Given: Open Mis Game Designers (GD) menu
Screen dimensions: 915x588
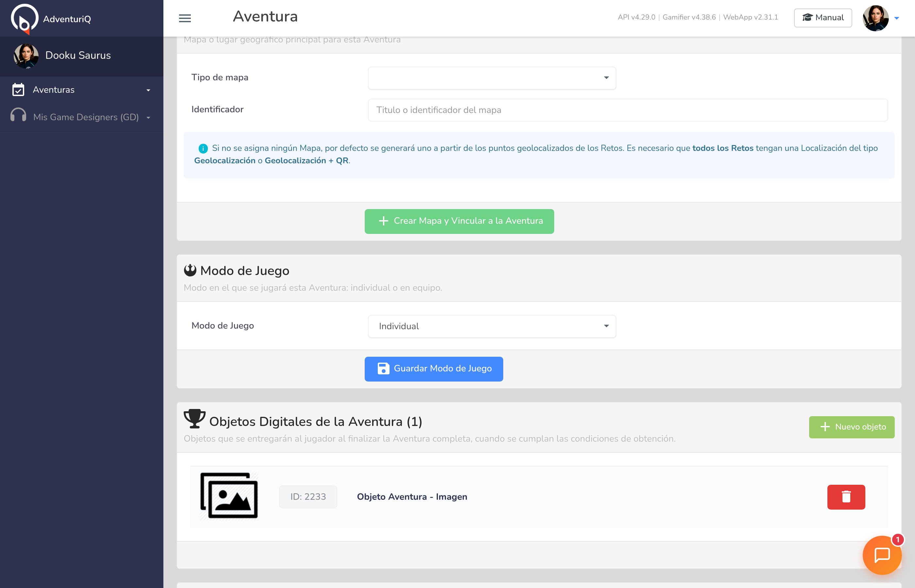Looking at the screenshot, I should (82, 117).
